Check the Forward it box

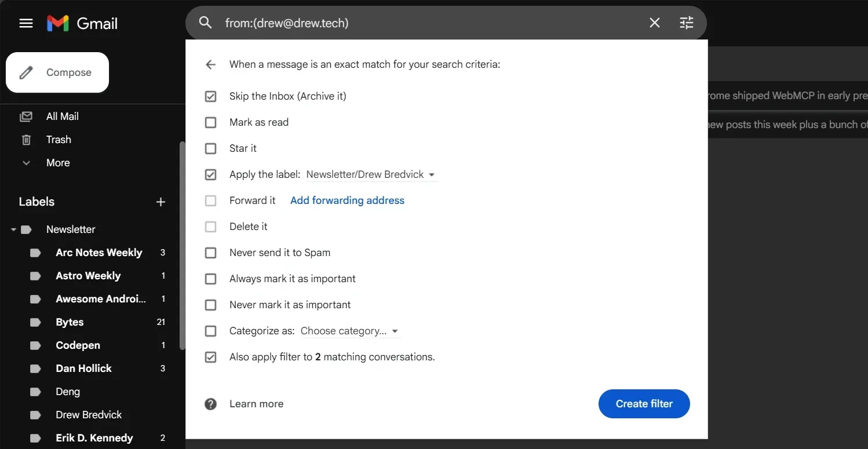point(210,200)
